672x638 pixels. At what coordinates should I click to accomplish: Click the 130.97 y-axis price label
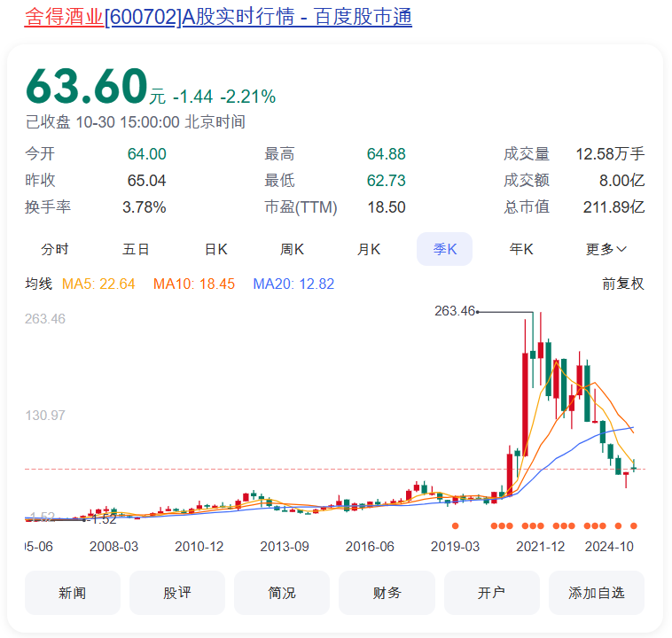coord(45,416)
